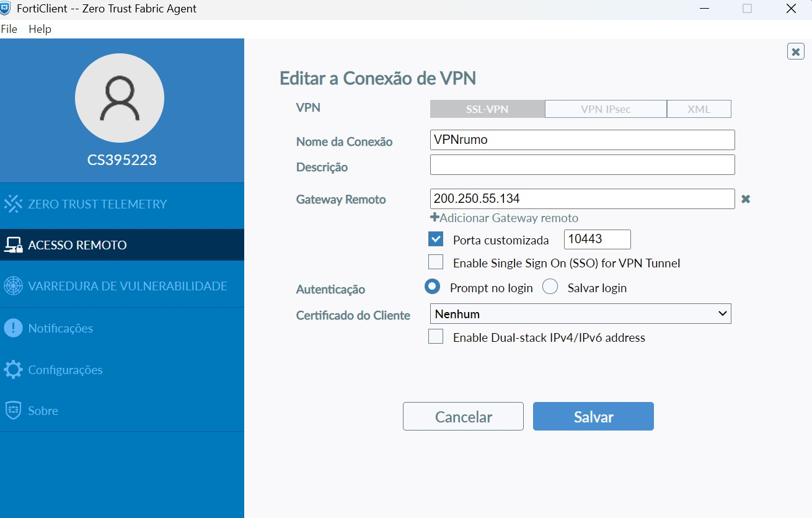812x518 pixels.
Task: Click the Cancelar button
Action: point(463,416)
